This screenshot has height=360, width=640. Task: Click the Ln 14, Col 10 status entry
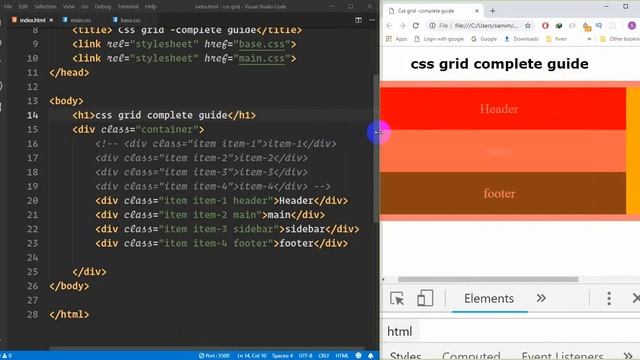click(x=251, y=356)
